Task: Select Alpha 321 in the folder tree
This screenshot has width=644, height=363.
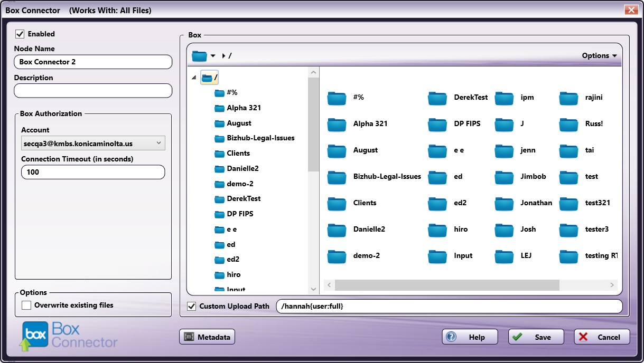Action: click(x=244, y=108)
